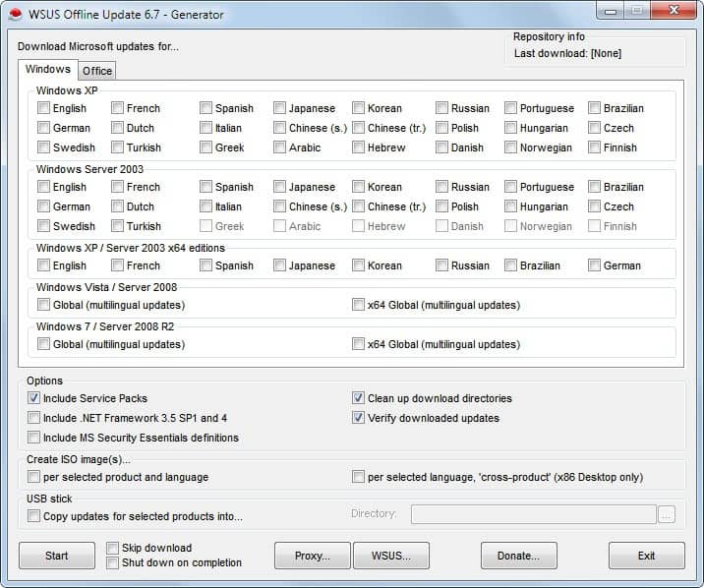Enable Copy updates for selected products into USB
704x588 pixels.
(35, 516)
